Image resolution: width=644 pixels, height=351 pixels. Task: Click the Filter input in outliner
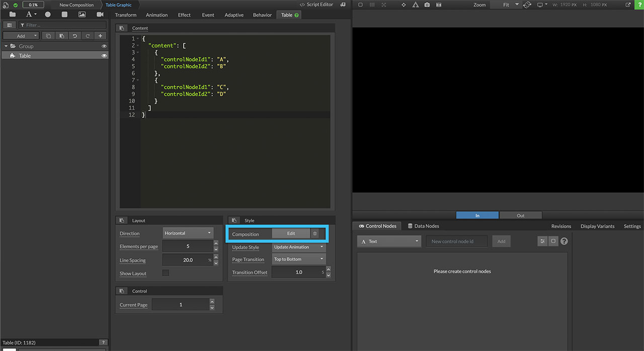[62, 25]
